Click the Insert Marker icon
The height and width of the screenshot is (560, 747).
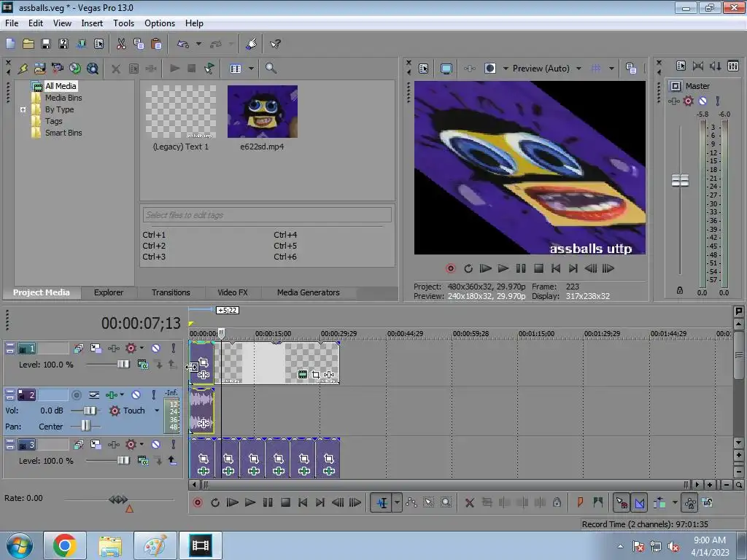[580, 502]
